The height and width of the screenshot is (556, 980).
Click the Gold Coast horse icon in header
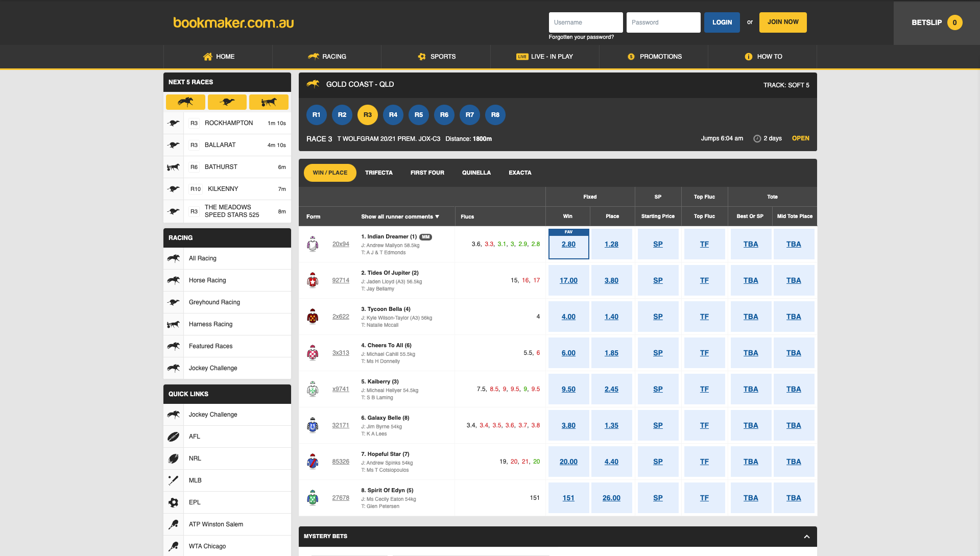point(313,84)
